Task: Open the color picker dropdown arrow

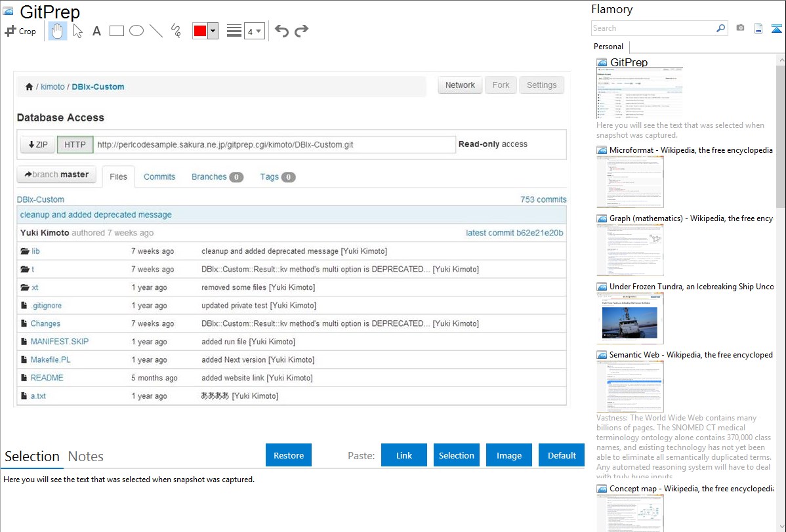Action: (213, 31)
